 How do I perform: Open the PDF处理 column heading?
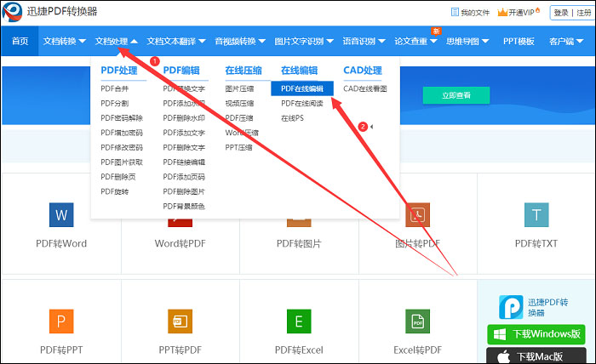(x=119, y=71)
